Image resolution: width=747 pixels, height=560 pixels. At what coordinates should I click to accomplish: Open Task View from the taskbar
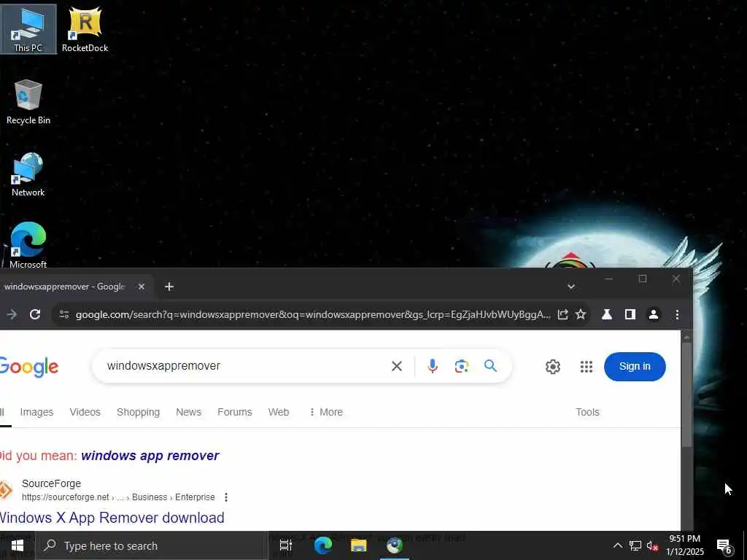(x=286, y=545)
